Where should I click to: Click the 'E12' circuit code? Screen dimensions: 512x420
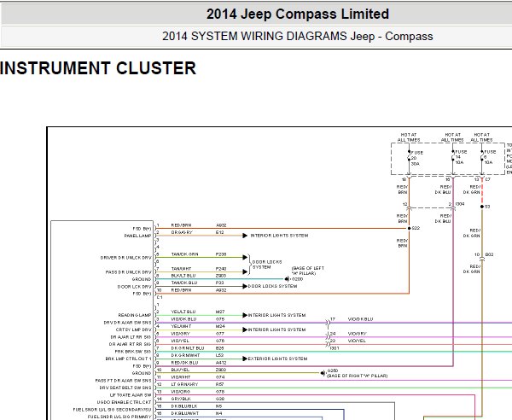point(220,232)
